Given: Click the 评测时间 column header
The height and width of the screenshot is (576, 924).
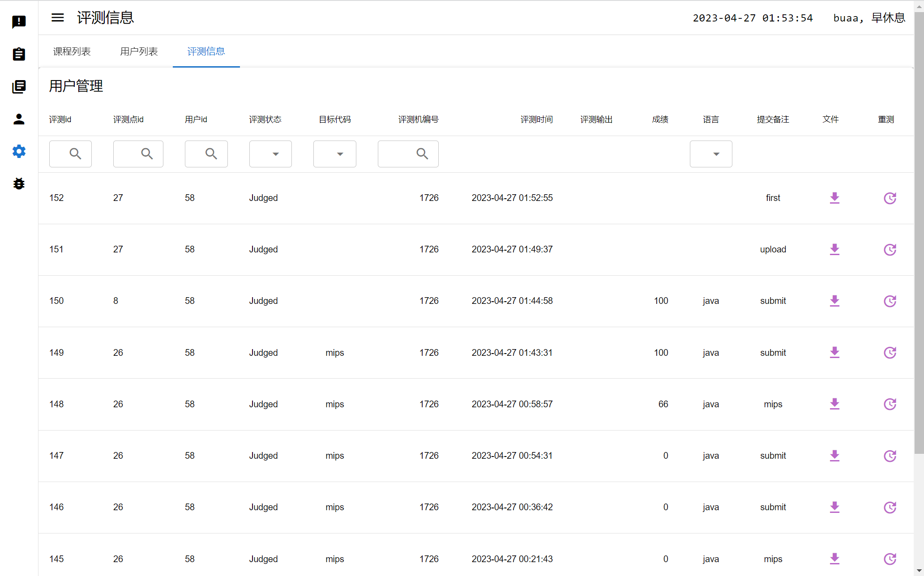Looking at the screenshot, I should pos(536,119).
